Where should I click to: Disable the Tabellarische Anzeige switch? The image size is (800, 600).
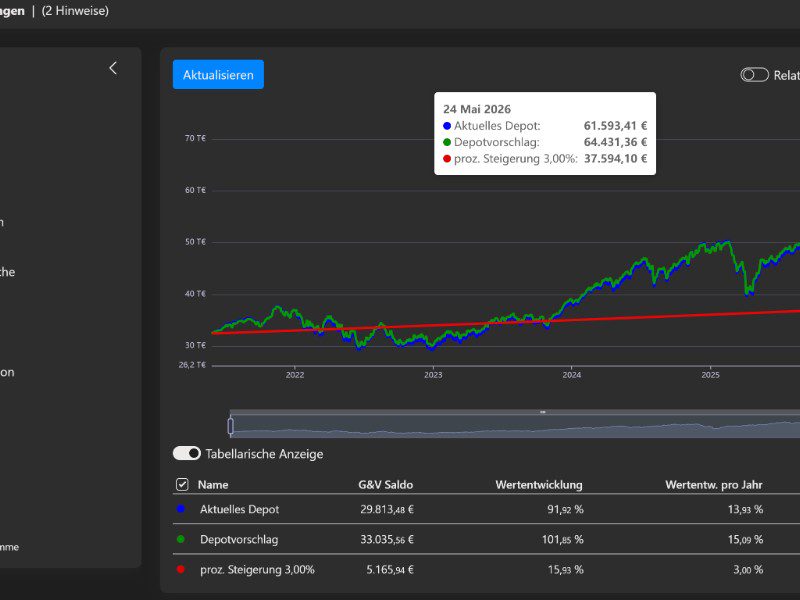tap(187, 453)
